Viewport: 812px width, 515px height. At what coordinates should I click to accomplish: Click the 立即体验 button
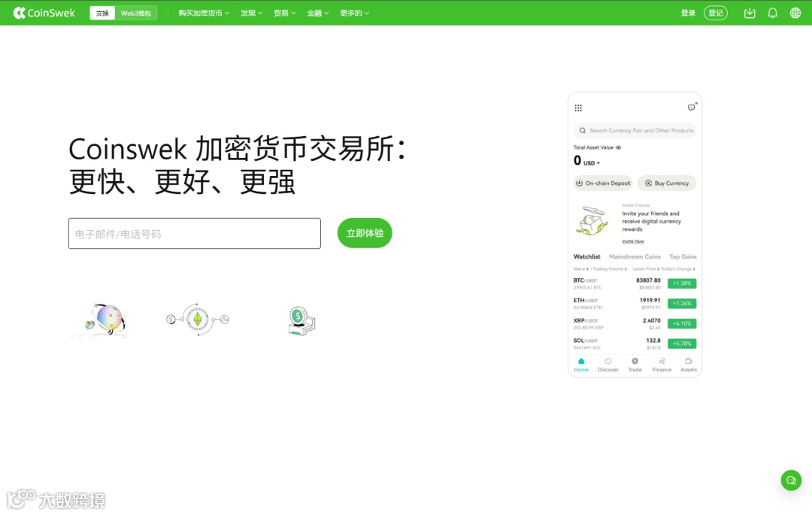tap(365, 233)
